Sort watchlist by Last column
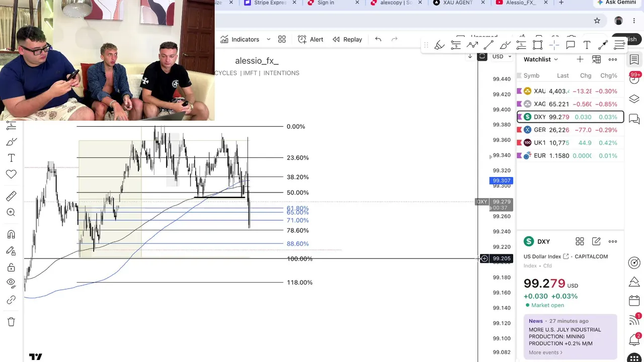 click(562, 75)
